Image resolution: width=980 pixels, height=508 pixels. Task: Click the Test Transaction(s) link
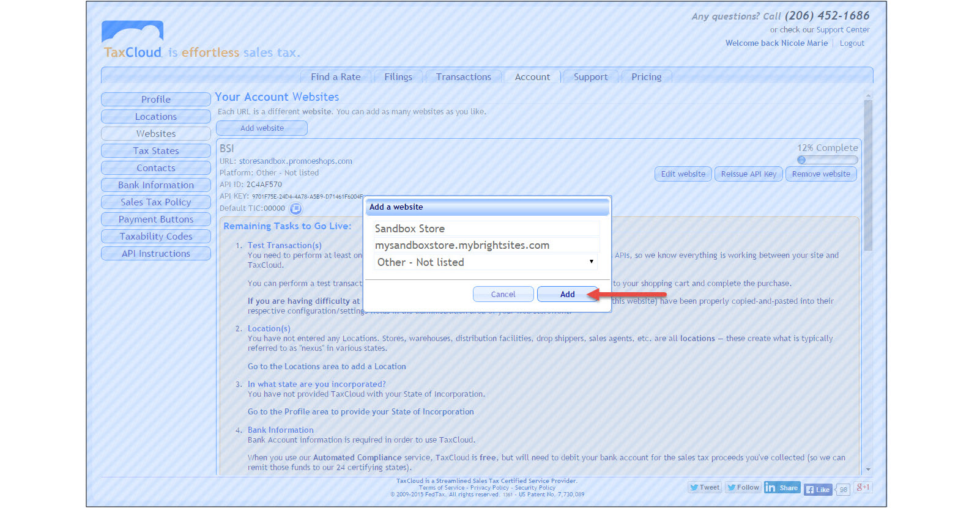click(284, 245)
